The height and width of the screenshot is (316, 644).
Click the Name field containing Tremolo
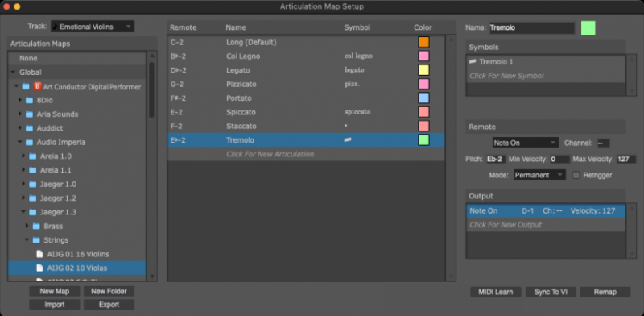pos(532,28)
